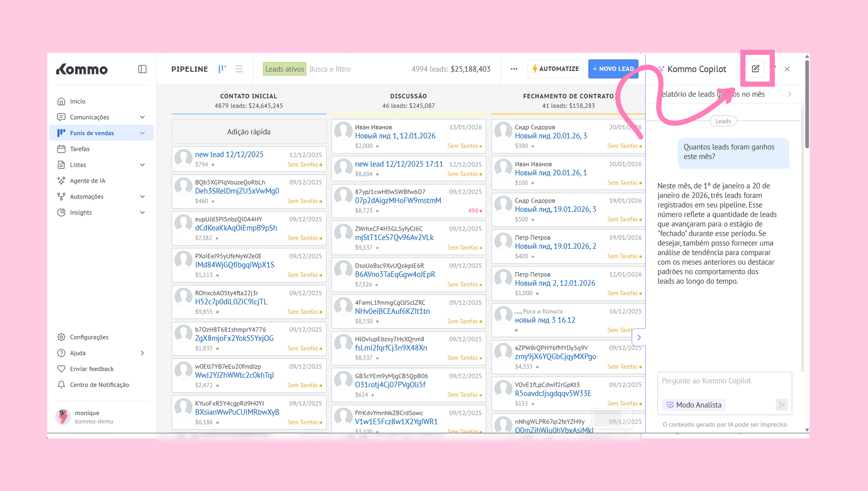Click the Copilot send message arrow
Image resolution: width=868 pixels, height=491 pixels.
(781, 405)
